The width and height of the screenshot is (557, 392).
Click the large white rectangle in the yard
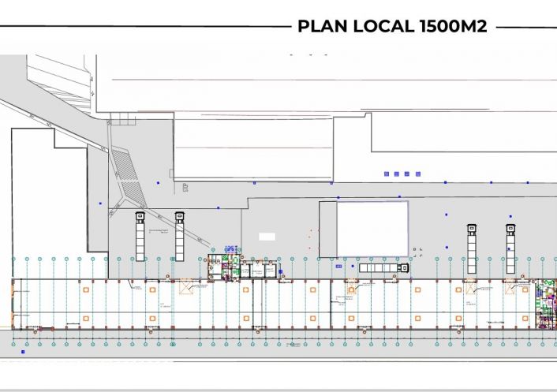(x=372, y=228)
